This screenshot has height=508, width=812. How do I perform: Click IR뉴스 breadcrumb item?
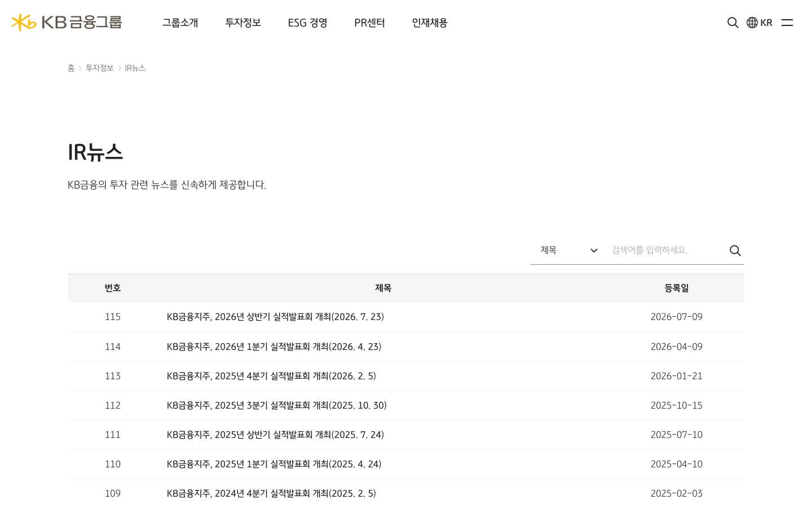(x=135, y=68)
